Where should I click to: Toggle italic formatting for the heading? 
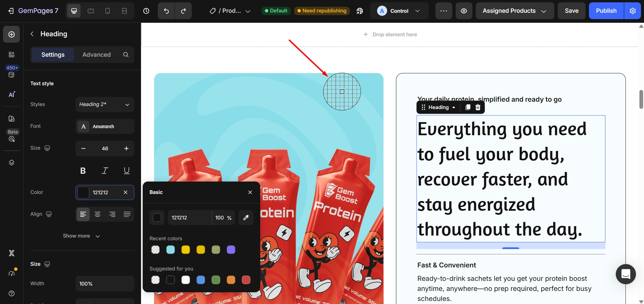(104, 170)
